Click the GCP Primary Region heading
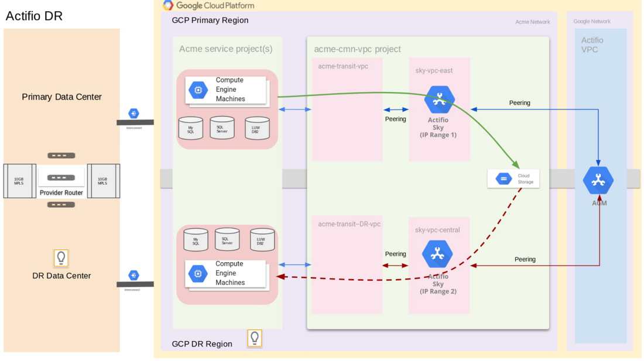This screenshot has height=361, width=644. coord(210,20)
